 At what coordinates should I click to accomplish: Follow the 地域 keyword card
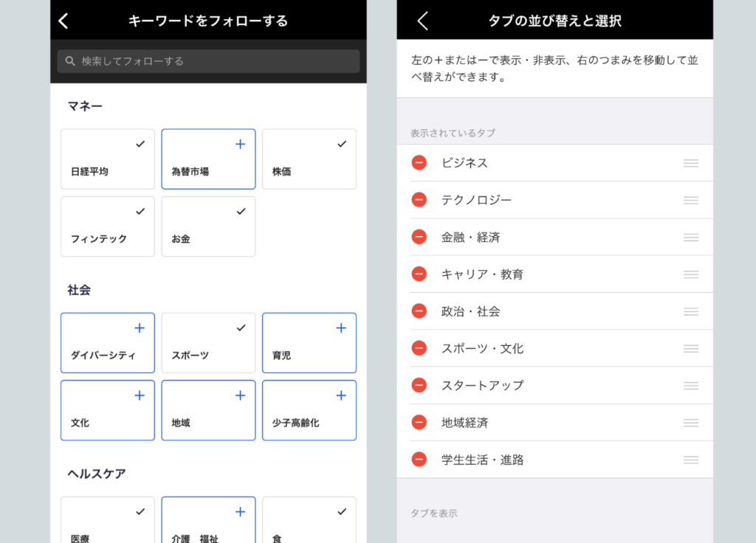[208, 410]
